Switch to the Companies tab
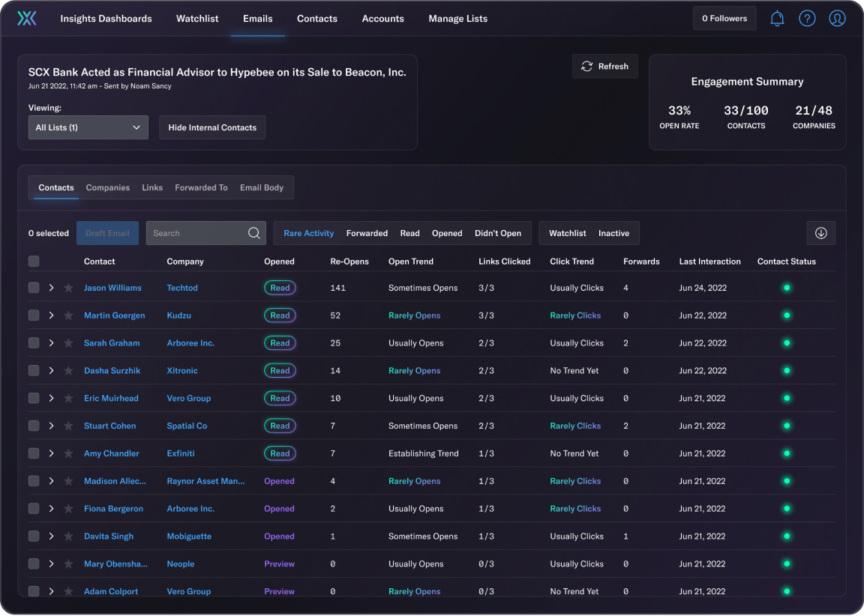Viewport: 864px width, 616px height. pyautogui.click(x=108, y=188)
